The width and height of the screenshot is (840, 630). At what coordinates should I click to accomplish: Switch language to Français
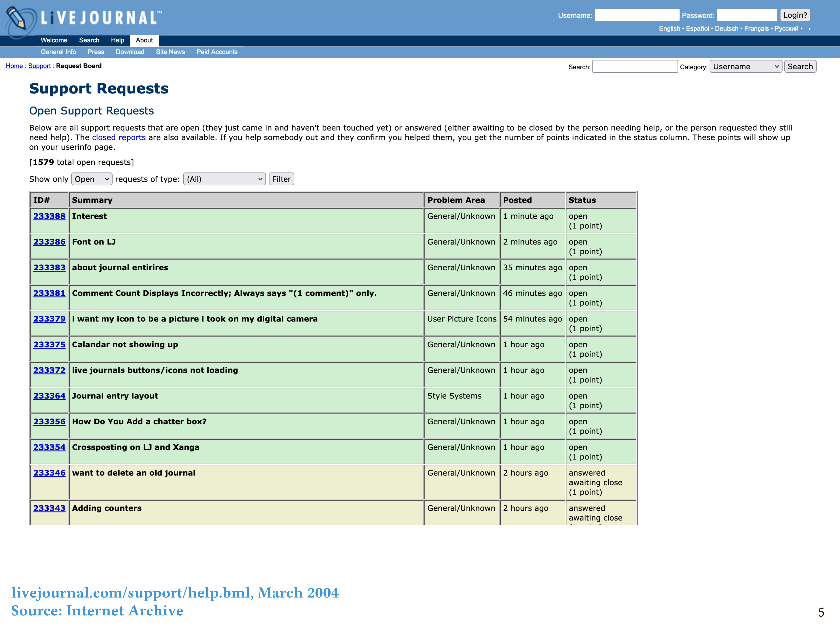(x=756, y=29)
